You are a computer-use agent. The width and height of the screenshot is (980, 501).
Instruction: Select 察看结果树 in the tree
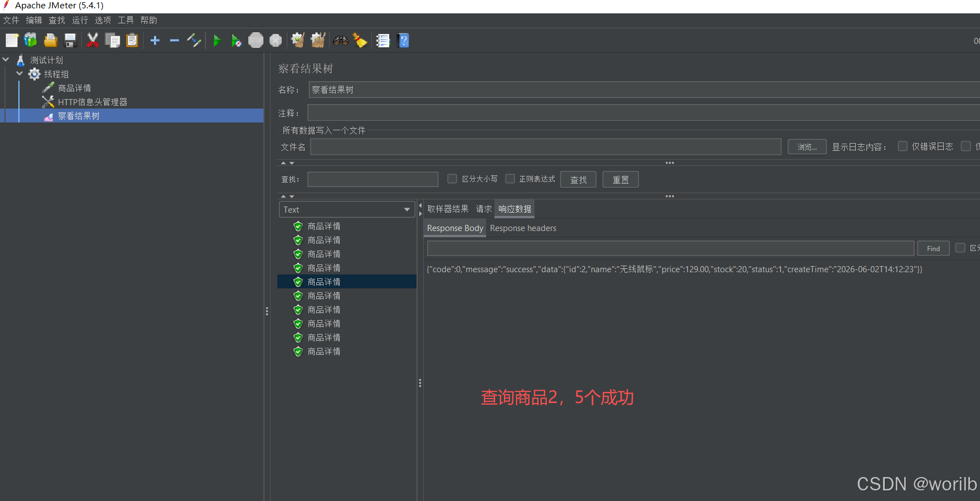[79, 116]
